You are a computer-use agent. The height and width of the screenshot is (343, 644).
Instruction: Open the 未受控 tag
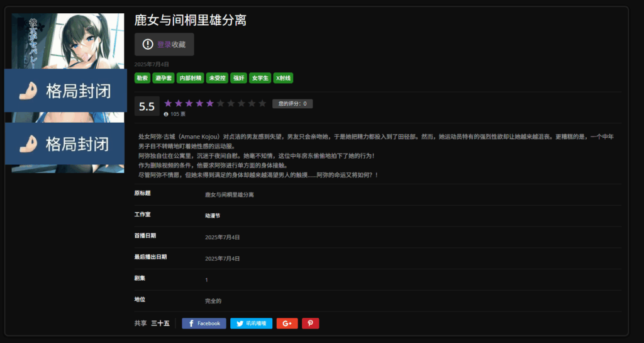[x=217, y=78]
